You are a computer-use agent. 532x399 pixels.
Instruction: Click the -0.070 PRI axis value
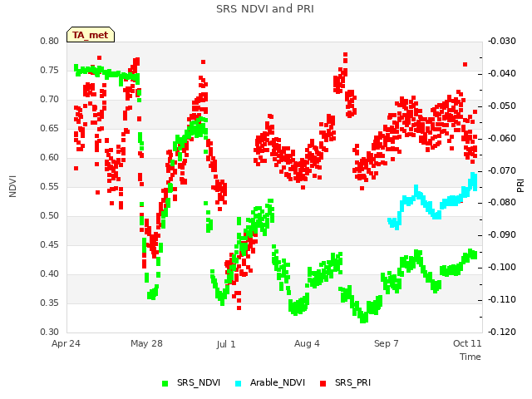pos(502,170)
